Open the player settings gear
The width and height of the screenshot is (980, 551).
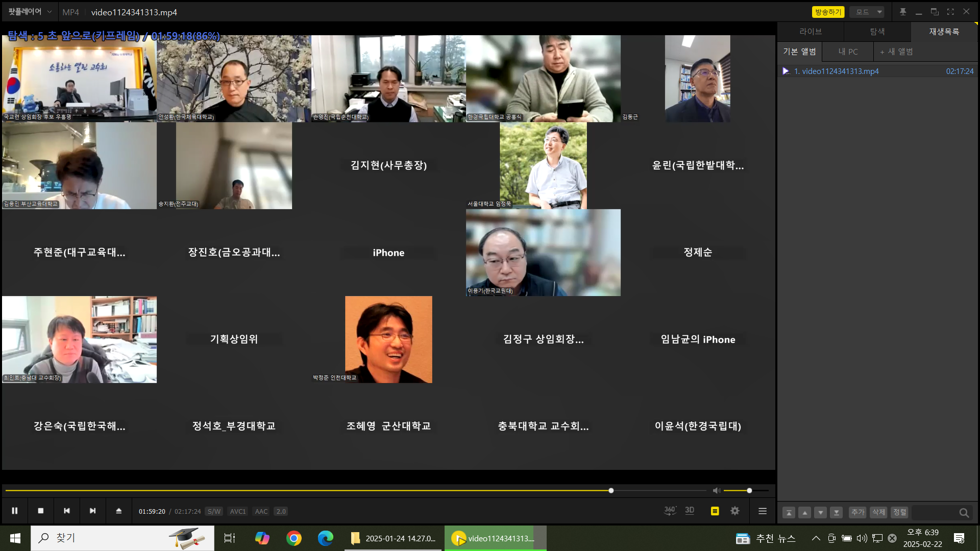pos(735,511)
